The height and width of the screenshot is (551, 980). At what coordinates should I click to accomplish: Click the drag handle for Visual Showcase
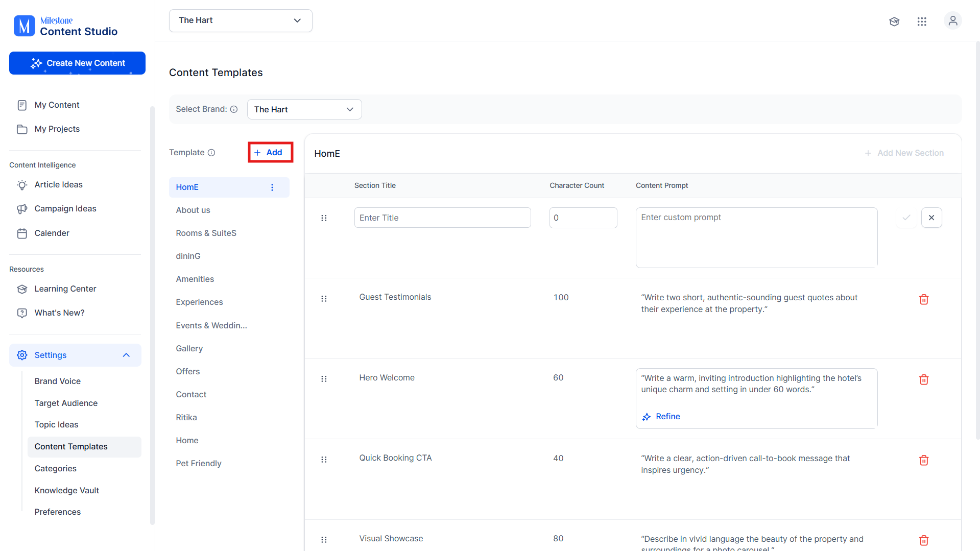pos(324,540)
